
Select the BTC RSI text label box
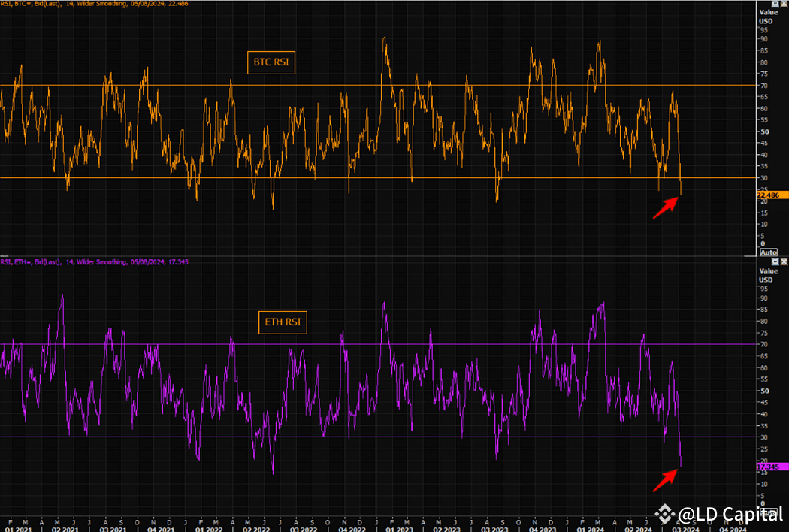[x=271, y=63]
